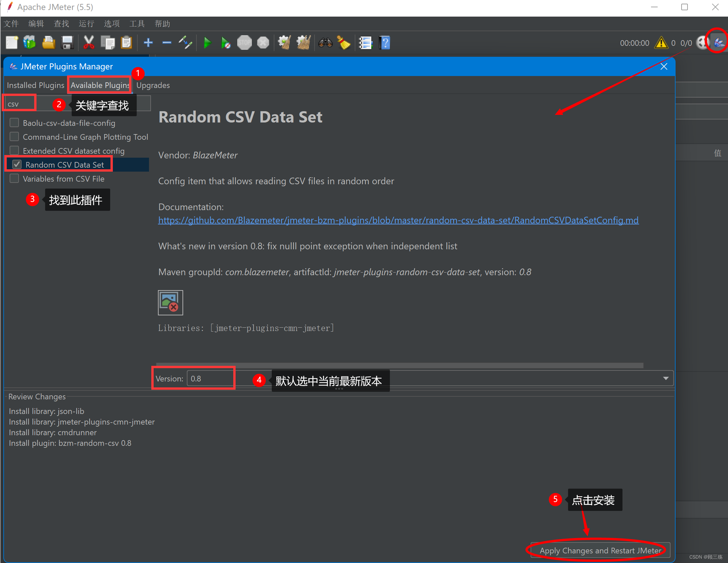Click the Paste clipboard icon
This screenshot has height=563, width=728.
pos(127,43)
